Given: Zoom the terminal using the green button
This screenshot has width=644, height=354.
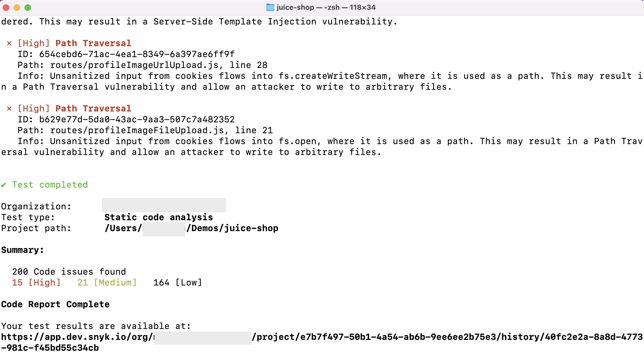Looking at the screenshot, I should [x=28, y=8].
